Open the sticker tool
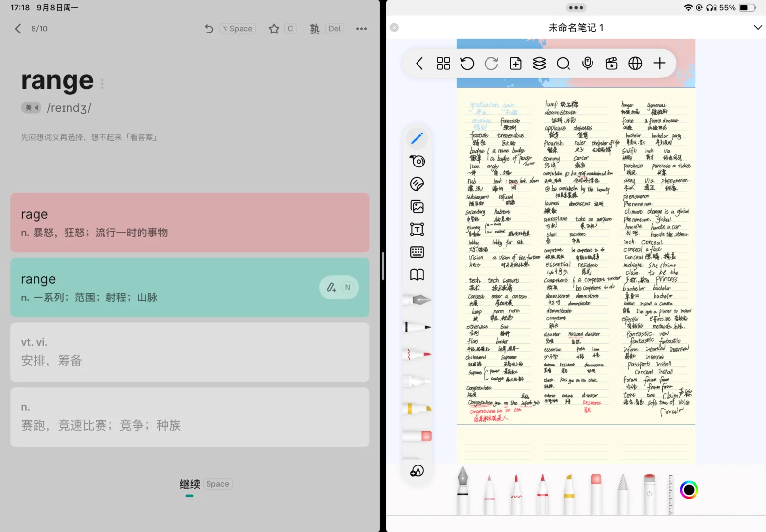Screen dimensions: 766x532 click(417, 184)
